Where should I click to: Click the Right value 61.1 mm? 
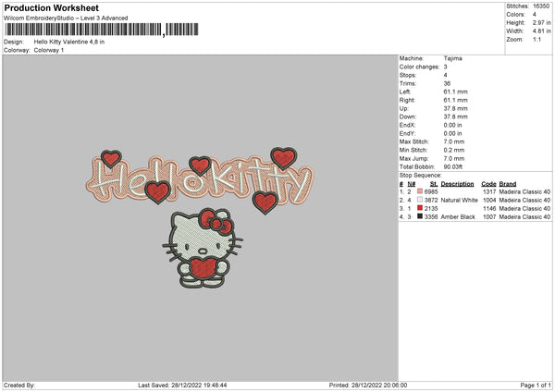[x=455, y=100]
